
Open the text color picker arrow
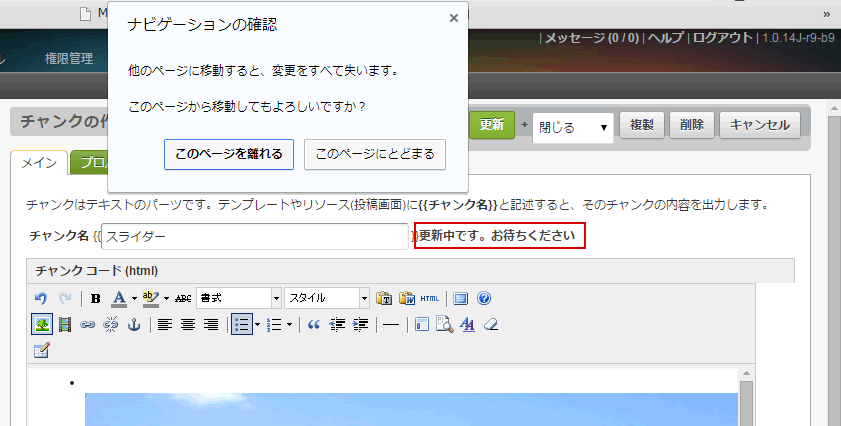pyautogui.click(x=133, y=298)
